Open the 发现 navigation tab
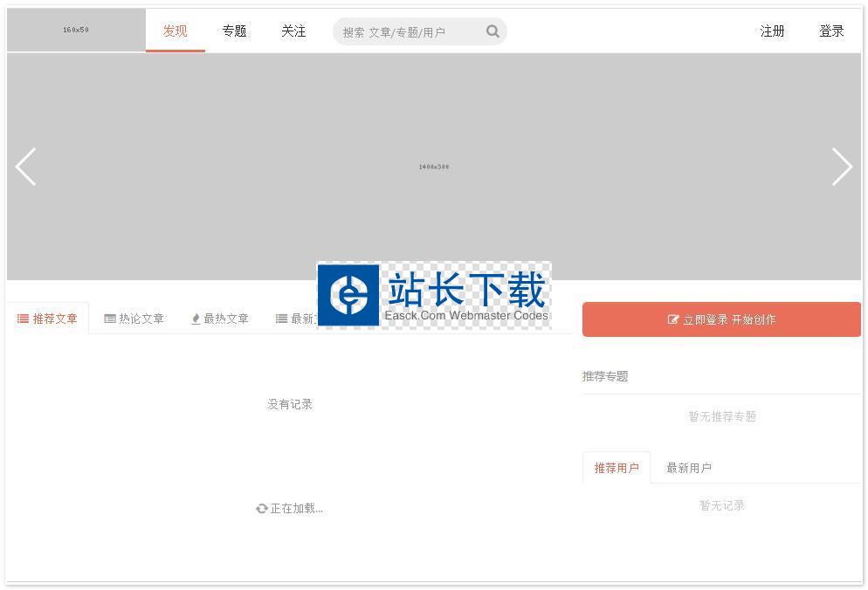The height and width of the screenshot is (590, 868). (176, 31)
